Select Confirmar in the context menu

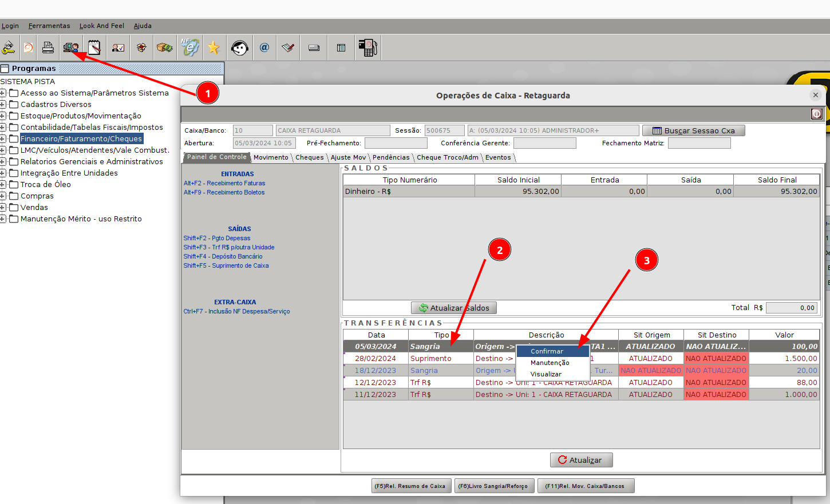click(x=547, y=351)
